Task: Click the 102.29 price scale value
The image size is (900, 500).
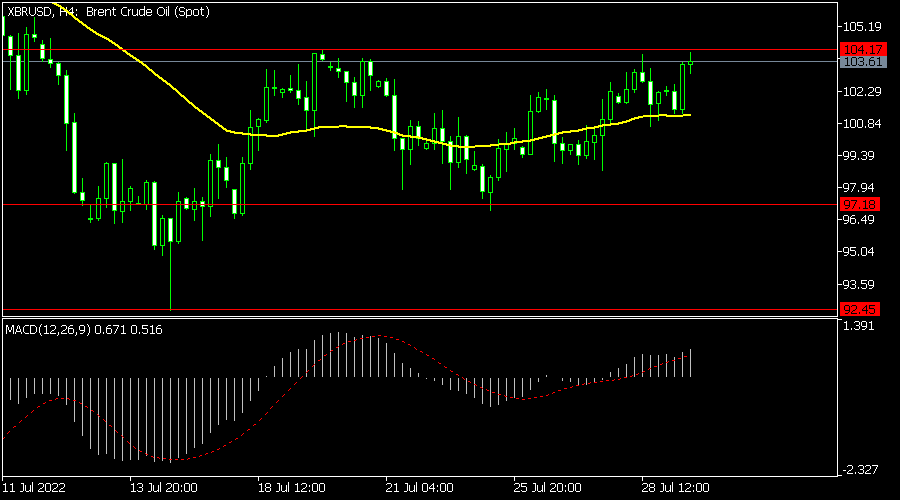Action: point(862,91)
